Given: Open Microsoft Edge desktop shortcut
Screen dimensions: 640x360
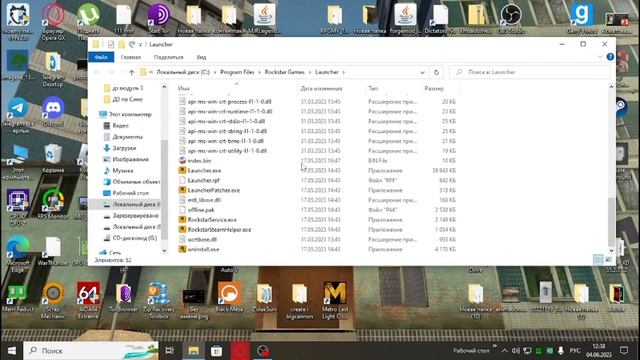Looking at the screenshot, I should [18, 254].
